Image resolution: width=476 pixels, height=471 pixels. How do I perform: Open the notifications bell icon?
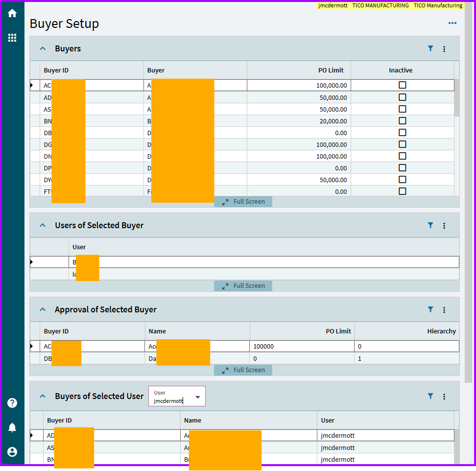(12, 427)
